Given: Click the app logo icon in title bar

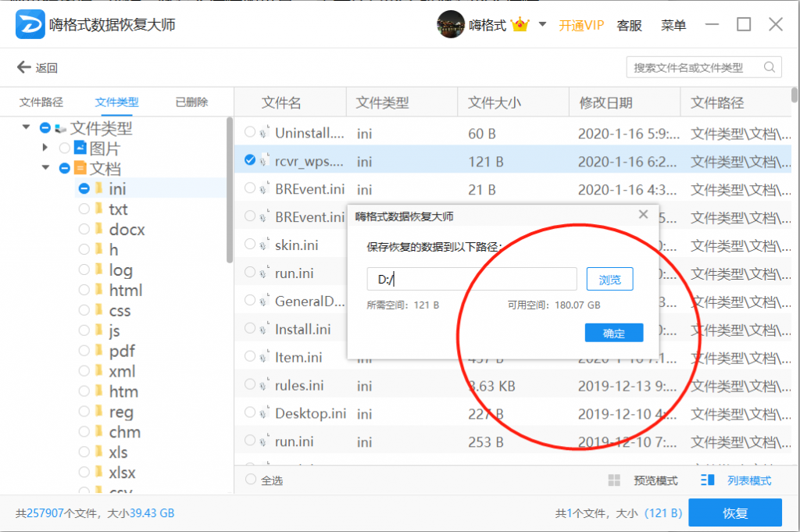Looking at the screenshot, I should tap(30, 24).
